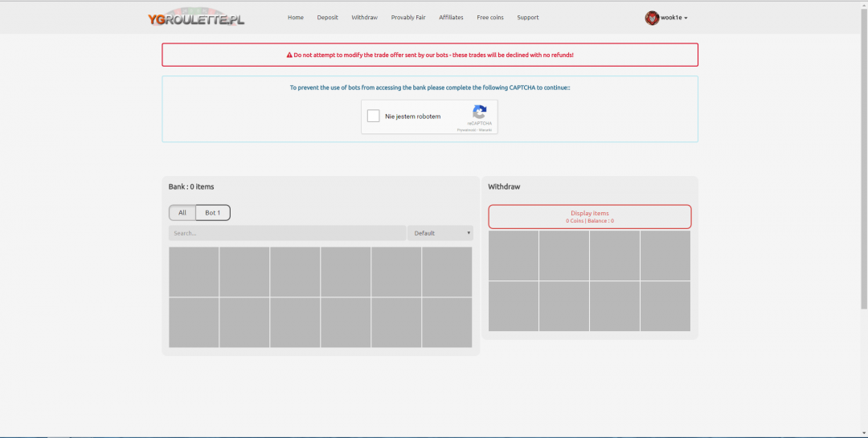Switch filter to "Bot 1"
Image resolution: width=868 pixels, height=438 pixels.
tap(213, 213)
